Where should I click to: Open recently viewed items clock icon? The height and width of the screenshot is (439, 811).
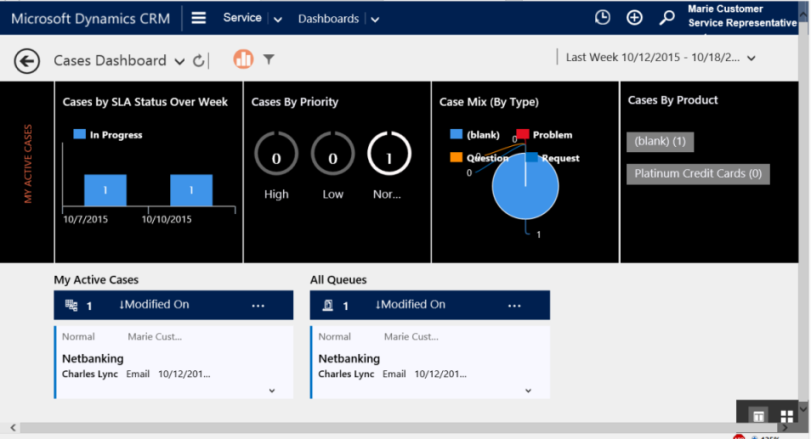(602, 18)
